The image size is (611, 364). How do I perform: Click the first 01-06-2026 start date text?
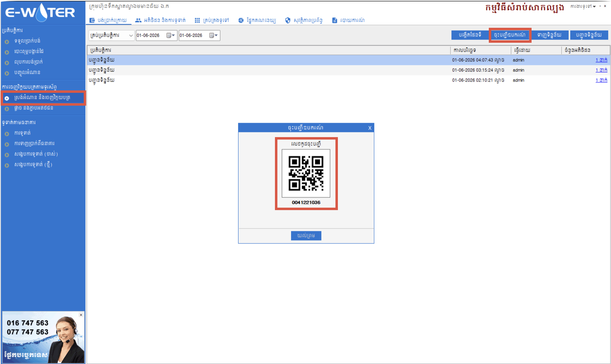[148, 35]
